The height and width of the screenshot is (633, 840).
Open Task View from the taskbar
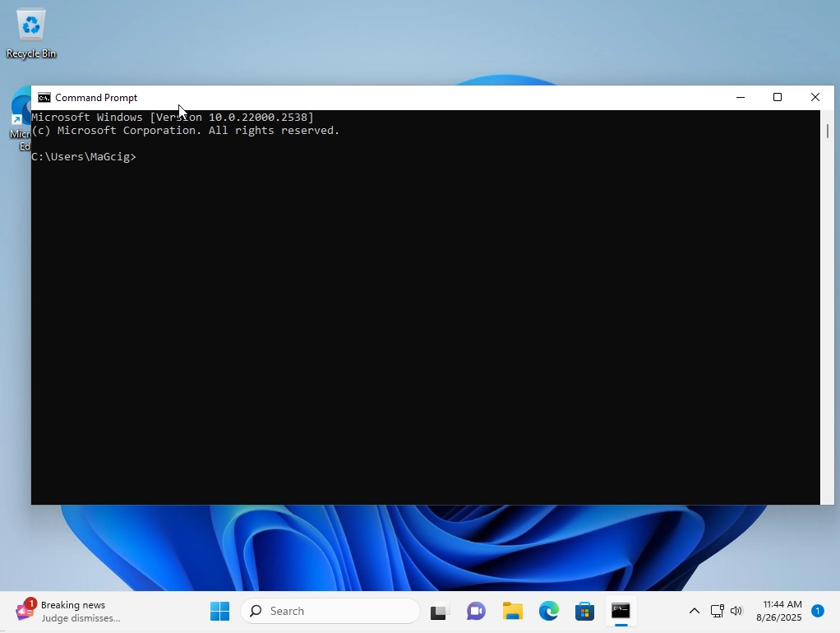coord(439,612)
